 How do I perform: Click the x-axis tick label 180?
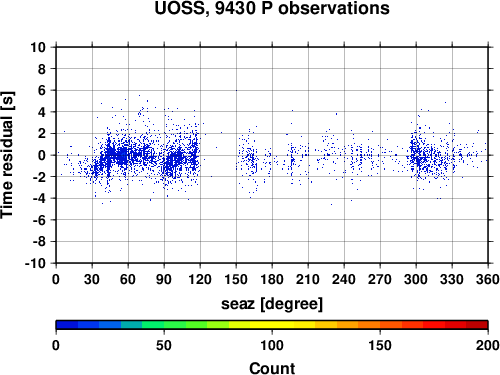tap(272, 279)
